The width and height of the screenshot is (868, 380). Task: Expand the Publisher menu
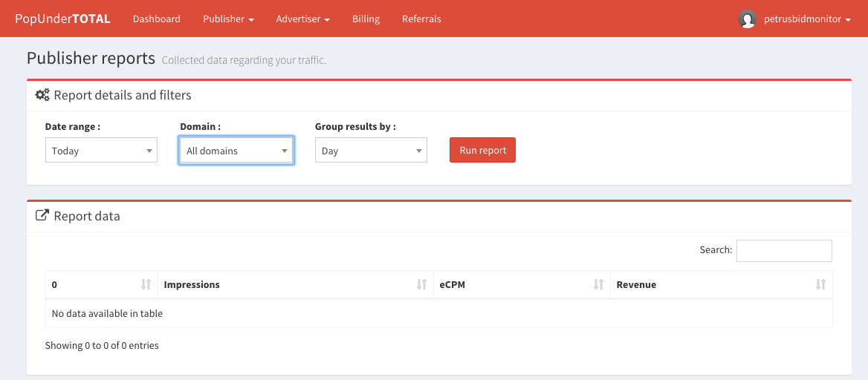(x=228, y=19)
